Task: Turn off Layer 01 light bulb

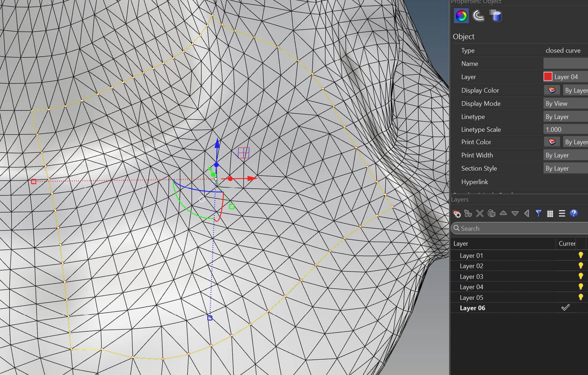Action: 581,255
